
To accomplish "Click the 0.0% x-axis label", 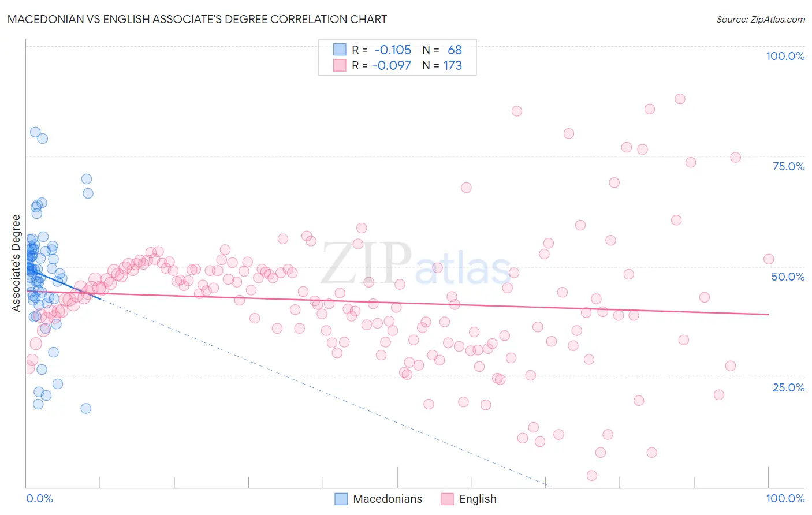I will pos(39,498).
